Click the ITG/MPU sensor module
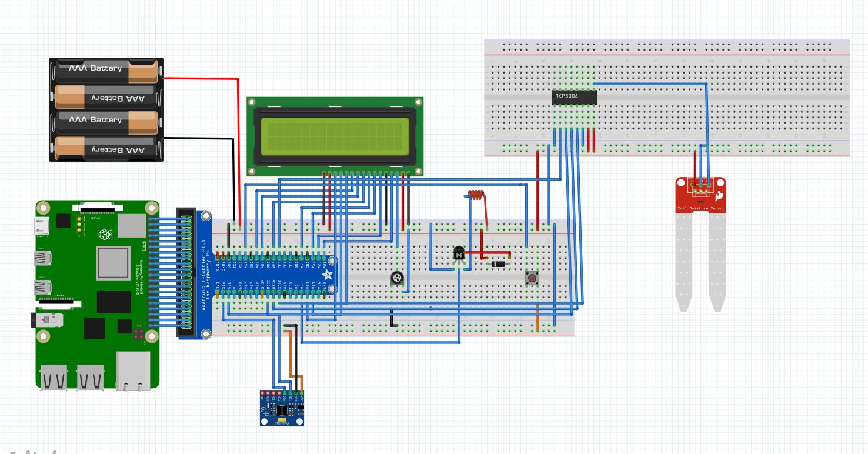Viewport: 868px width, 454px height. click(282, 409)
